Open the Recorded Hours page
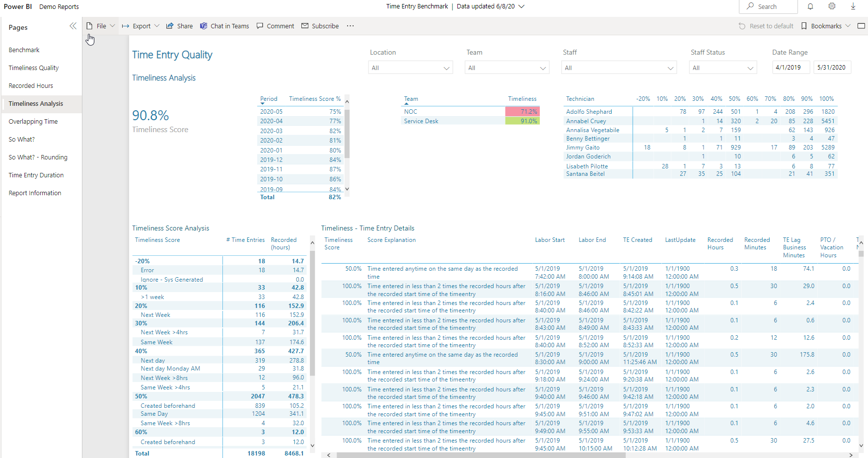The height and width of the screenshot is (458, 868). pyautogui.click(x=42, y=85)
